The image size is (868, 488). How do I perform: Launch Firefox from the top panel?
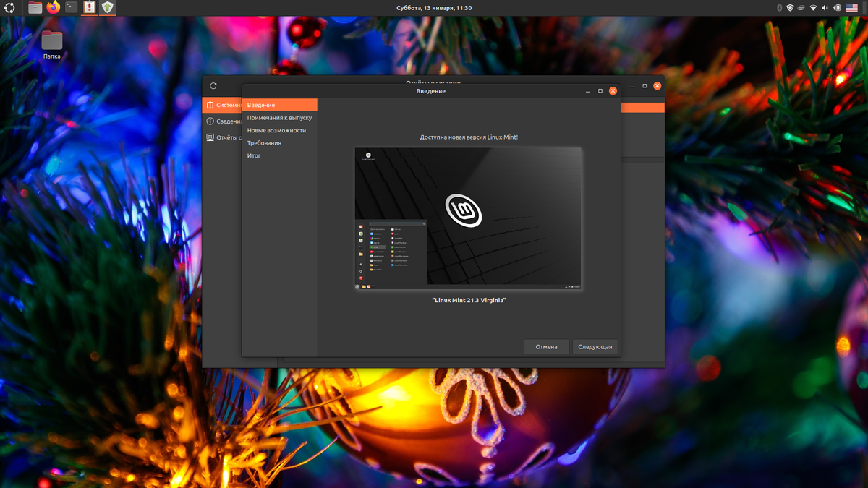point(53,8)
